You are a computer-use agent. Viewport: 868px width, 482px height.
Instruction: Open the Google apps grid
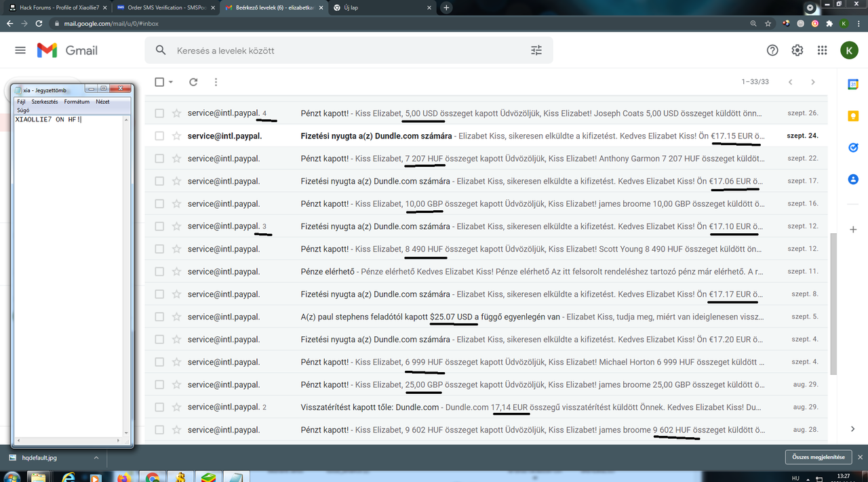(x=823, y=50)
